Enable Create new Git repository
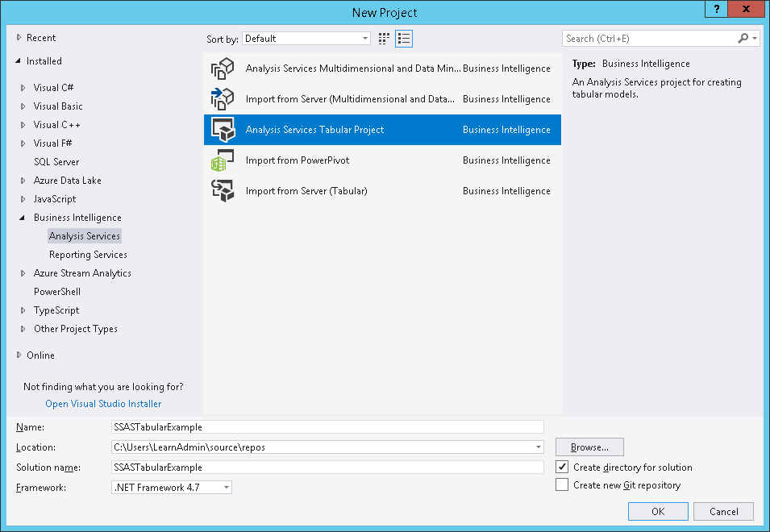The image size is (770, 532). coord(563,484)
